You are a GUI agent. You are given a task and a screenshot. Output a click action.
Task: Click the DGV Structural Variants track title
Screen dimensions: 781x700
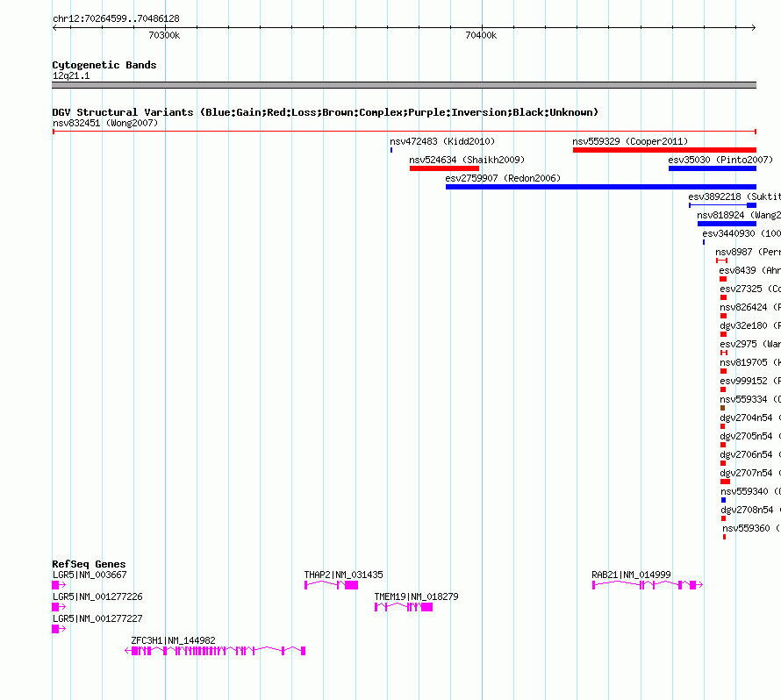point(326,112)
